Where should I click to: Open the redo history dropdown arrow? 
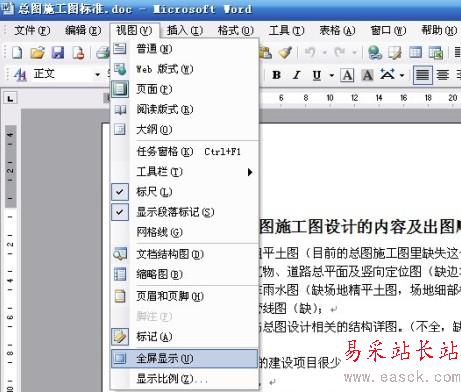coord(354,52)
